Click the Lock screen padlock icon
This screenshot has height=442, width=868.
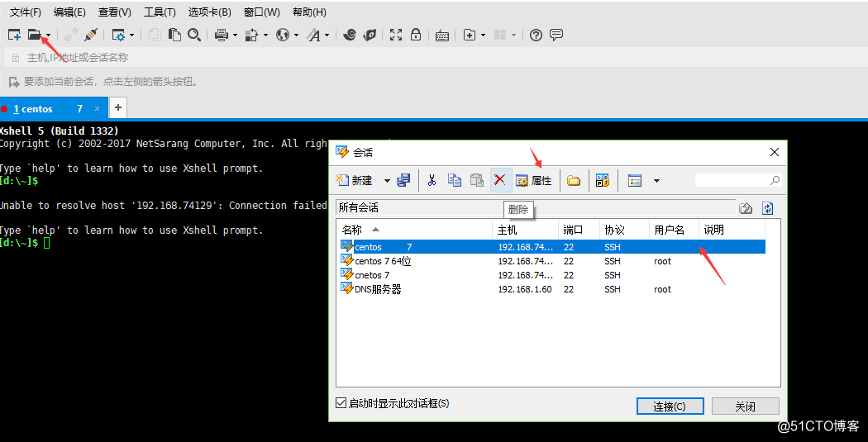(416, 35)
